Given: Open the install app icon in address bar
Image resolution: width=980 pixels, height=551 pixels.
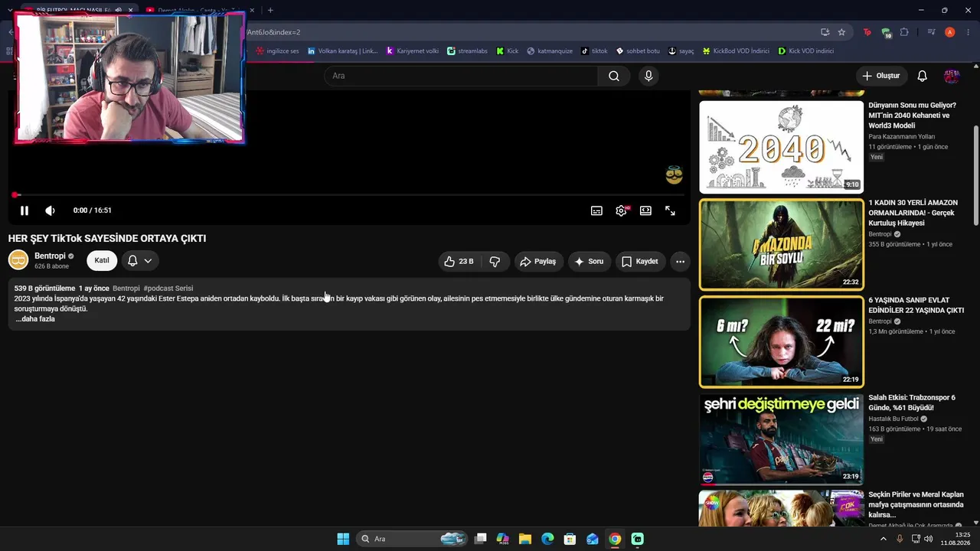Looking at the screenshot, I should coord(825,32).
